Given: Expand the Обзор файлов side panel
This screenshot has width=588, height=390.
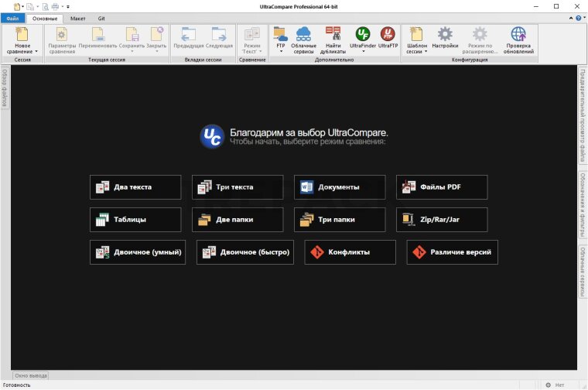Looking at the screenshot, I should (x=4, y=87).
